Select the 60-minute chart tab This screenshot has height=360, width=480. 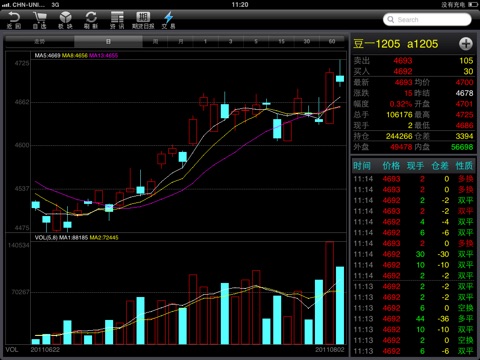coord(332,41)
